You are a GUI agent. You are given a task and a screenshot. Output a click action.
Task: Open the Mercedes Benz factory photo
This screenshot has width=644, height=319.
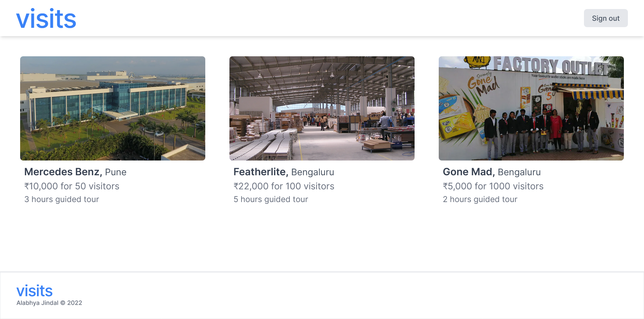(113, 108)
